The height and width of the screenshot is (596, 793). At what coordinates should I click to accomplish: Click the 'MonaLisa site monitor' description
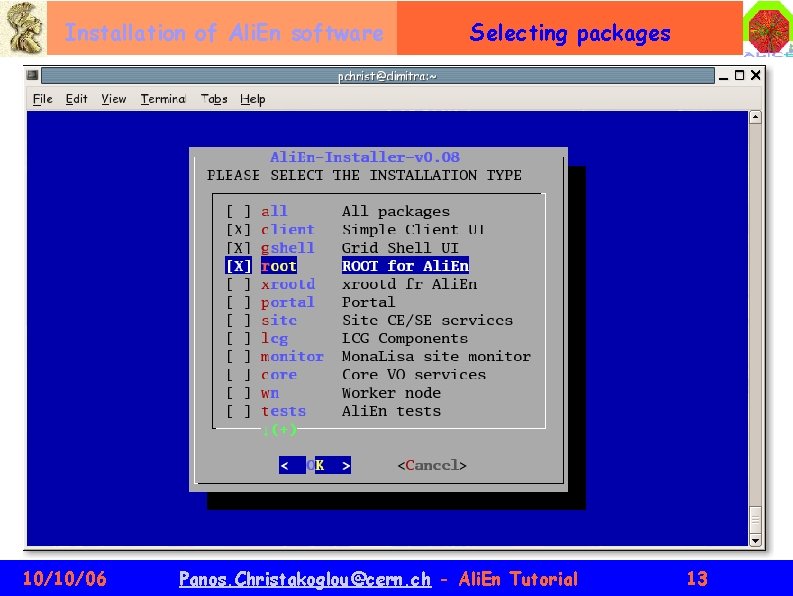(436, 357)
